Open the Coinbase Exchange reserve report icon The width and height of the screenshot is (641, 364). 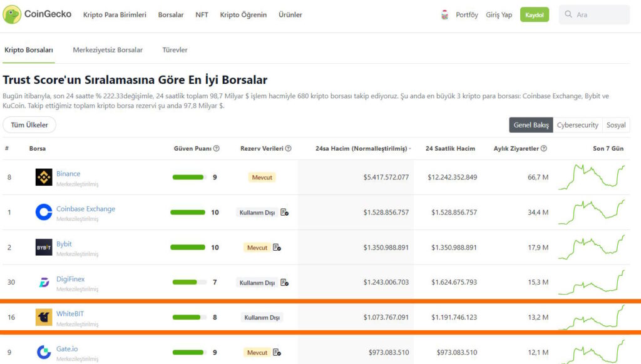click(285, 213)
